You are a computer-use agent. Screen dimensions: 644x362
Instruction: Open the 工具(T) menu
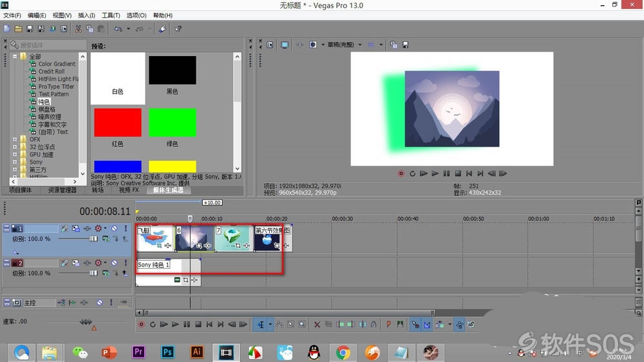point(111,15)
